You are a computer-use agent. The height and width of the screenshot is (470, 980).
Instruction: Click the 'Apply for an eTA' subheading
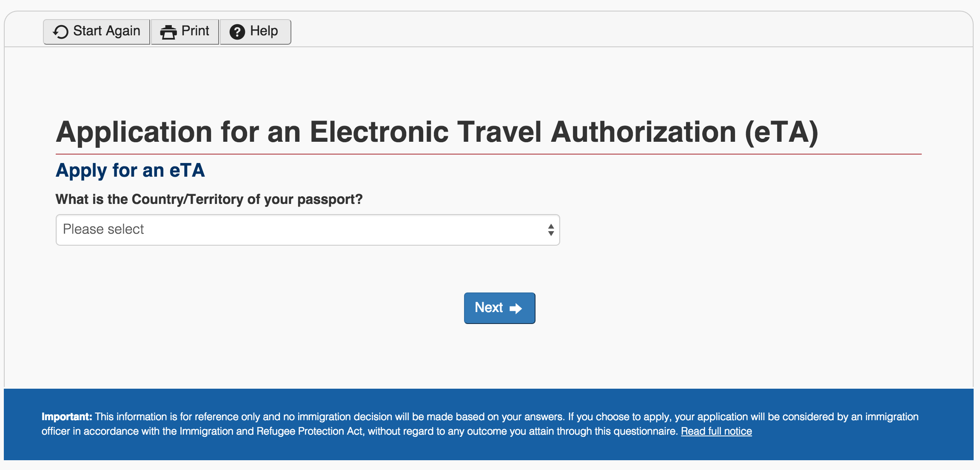point(130,170)
